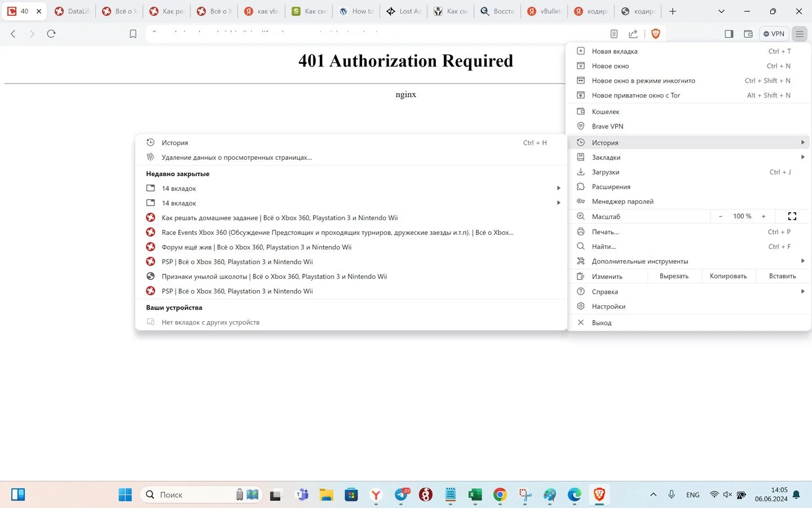Open reader mode icon in address bar
This screenshot has width=812, height=508.
(x=614, y=34)
